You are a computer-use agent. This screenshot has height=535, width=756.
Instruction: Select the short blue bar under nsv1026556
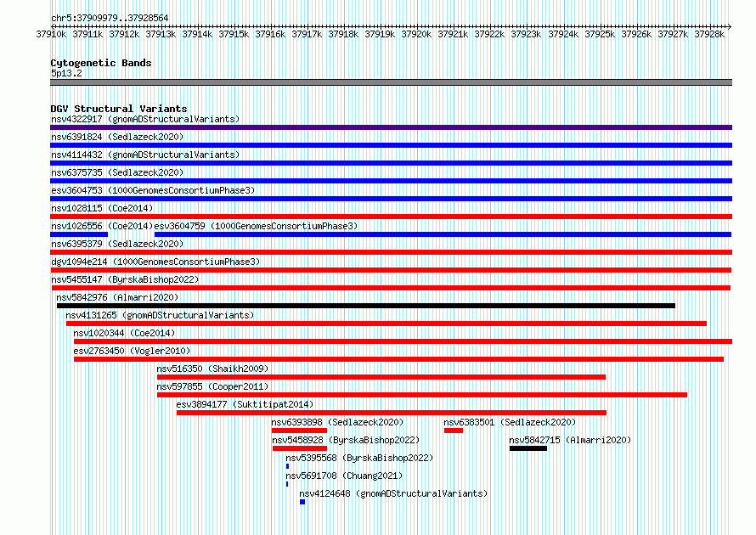pos(79,234)
